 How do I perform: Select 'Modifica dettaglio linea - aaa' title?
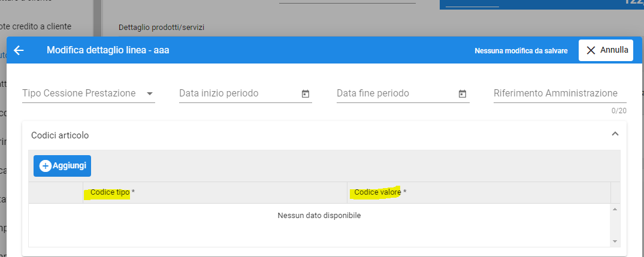point(108,50)
